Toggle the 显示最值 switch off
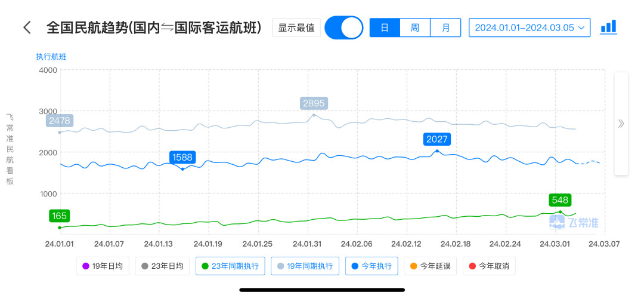The width and height of the screenshot is (644, 298). 344,27
